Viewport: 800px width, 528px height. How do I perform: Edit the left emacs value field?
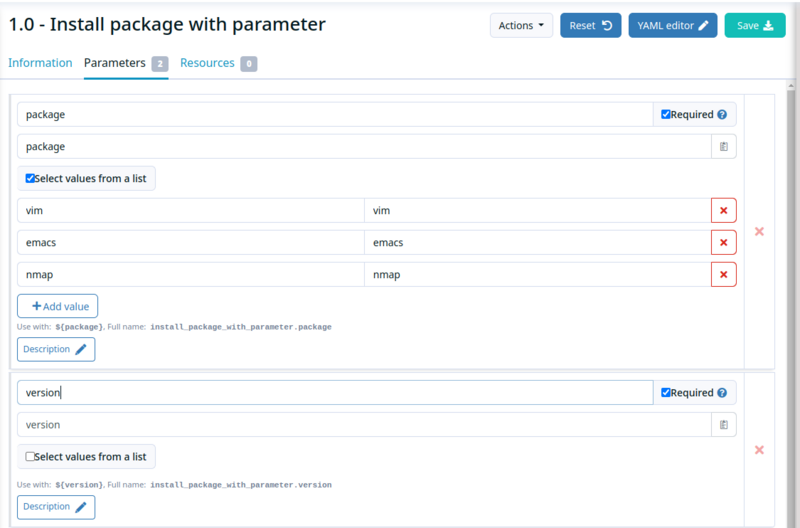(191, 242)
